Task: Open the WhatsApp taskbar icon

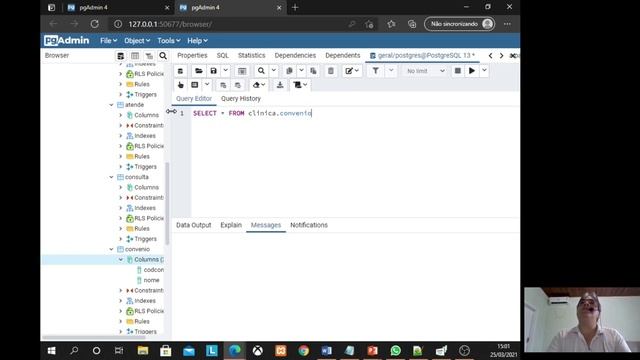Action: pos(396,351)
